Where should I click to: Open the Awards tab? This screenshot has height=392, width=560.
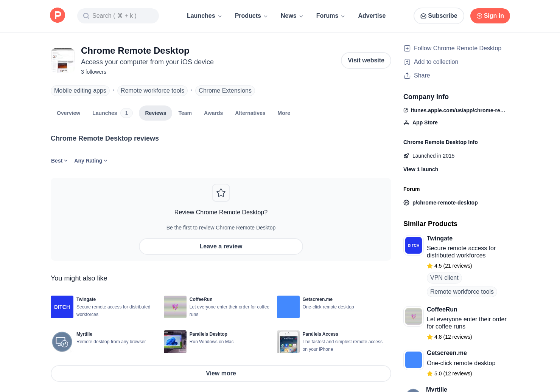click(213, 113)
